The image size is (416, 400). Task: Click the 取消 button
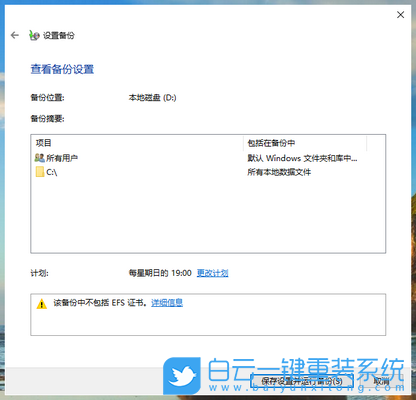coord(382,381)
